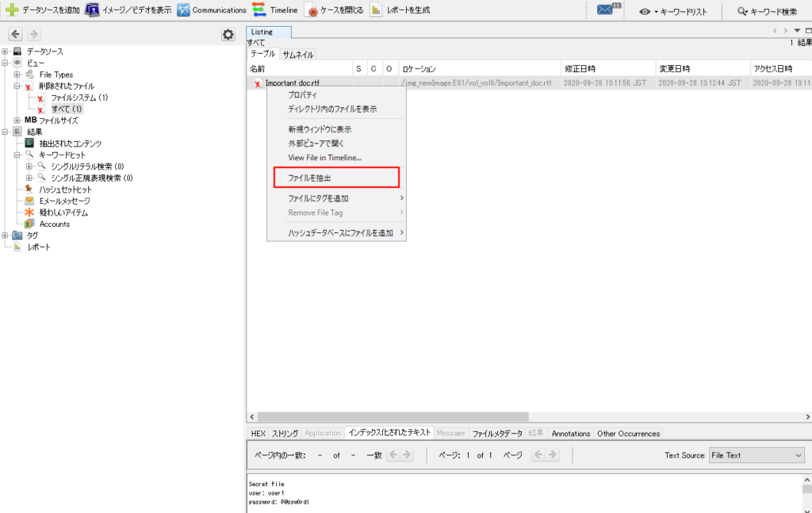Click ケースを閉じる close case icon
This screenshot has height=513, width=812.
coord(311,10)
